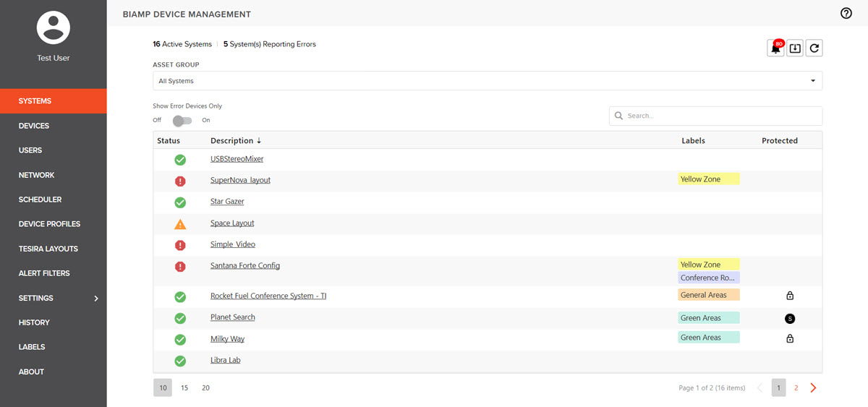Screen dimensions: 868x407
Task: Open the USBStereoMixer system link
Action: pos(237,159)
